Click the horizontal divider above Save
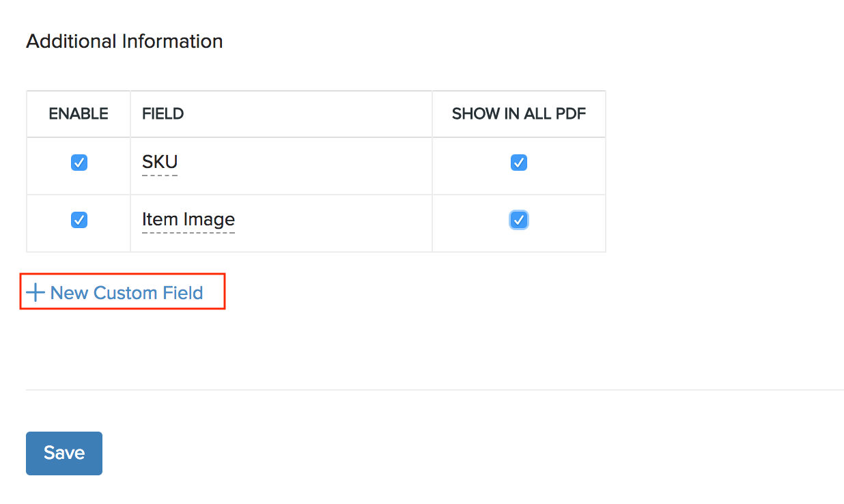 click(435, 390)
